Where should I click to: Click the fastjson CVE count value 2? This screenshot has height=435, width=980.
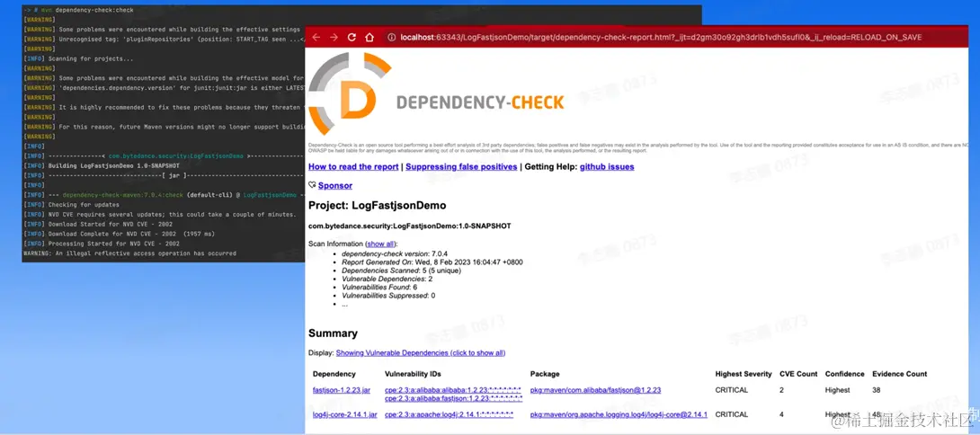coord(782,390)
